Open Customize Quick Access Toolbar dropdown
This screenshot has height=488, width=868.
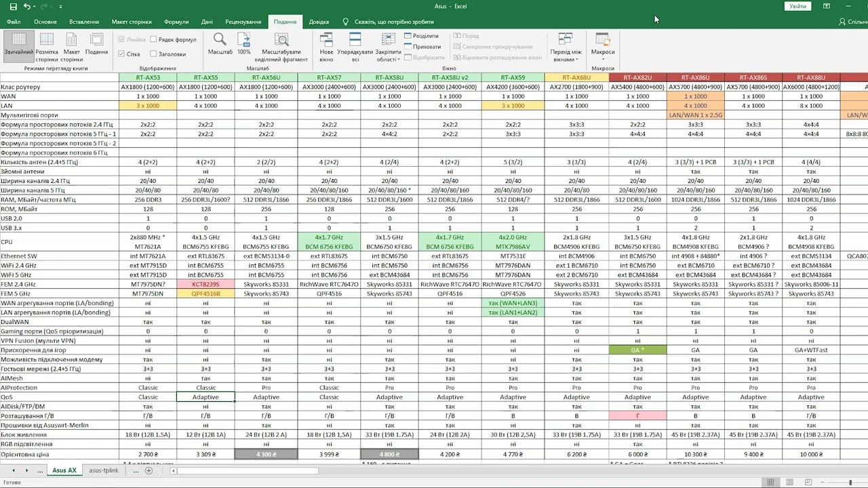coord(60,7)
